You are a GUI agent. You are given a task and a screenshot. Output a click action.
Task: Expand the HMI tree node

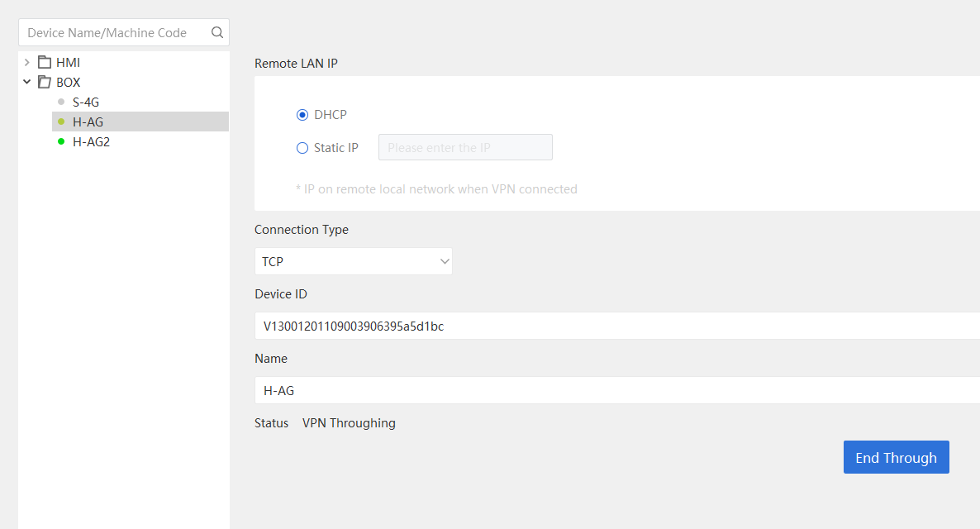27,62
